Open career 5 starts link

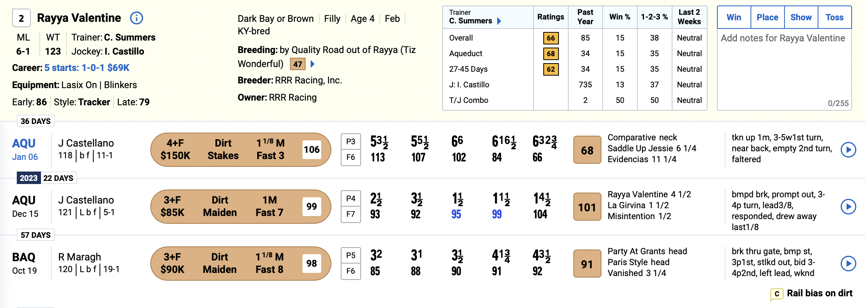(x=87, y=68)
